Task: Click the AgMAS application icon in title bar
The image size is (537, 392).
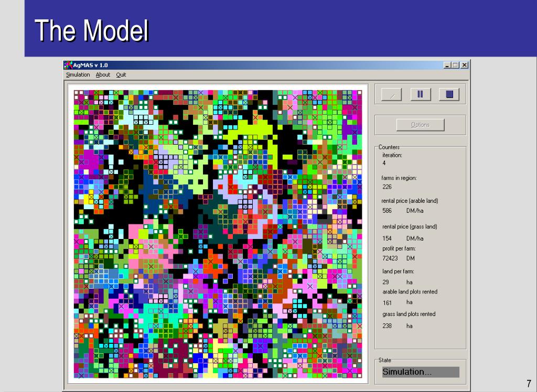Action: (68, 65)
